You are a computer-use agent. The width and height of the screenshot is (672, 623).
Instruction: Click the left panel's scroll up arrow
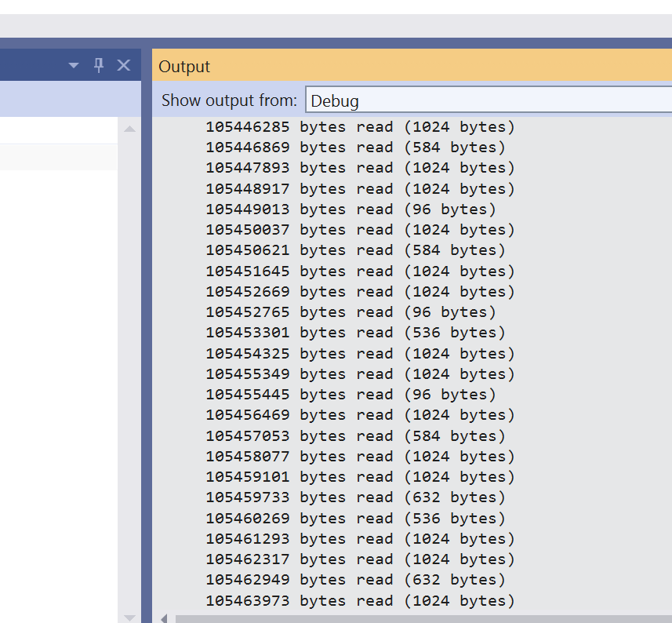pyautogui.click(x=129, y=129)
